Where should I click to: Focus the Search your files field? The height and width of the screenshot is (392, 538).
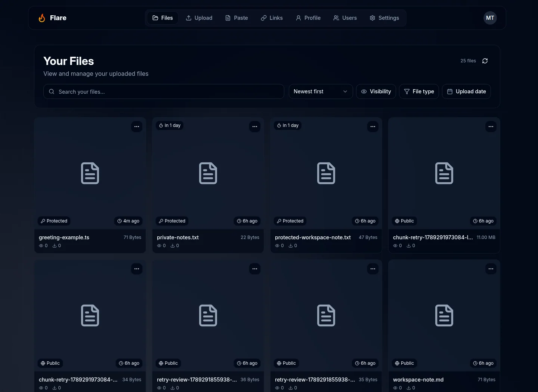tap(164, 91)
